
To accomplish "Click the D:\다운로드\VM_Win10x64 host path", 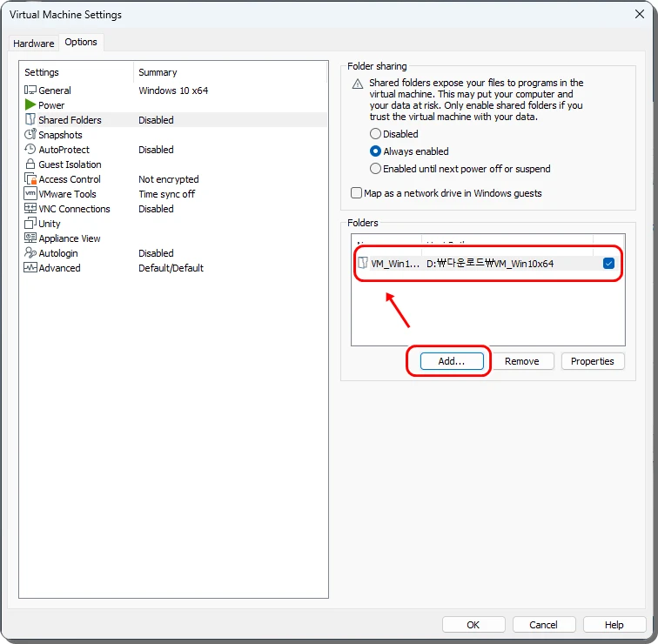I will 490,263.
